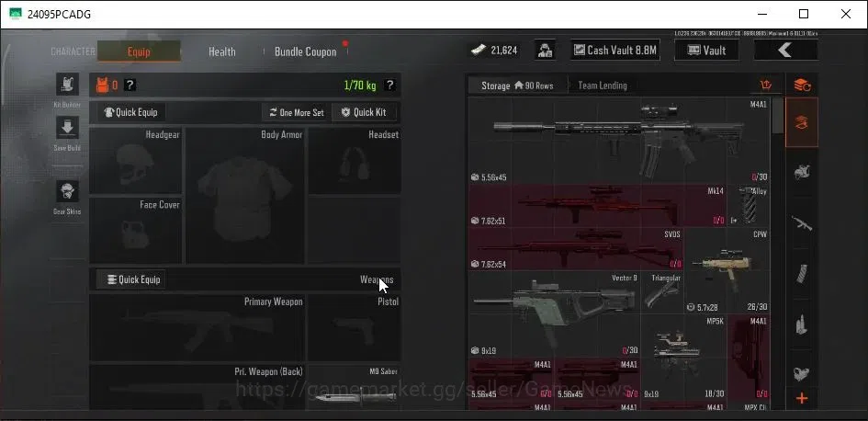Click the cash bills balance 21,624
868x421 pixels.
pyautogui.click(x=494, y=51)
